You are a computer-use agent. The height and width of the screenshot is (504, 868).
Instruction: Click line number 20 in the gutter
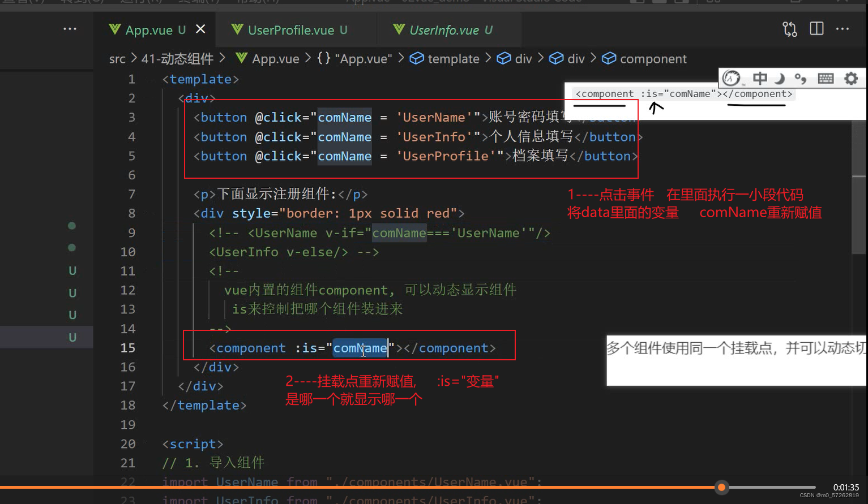pyautogui.click(x=128, y=444)
